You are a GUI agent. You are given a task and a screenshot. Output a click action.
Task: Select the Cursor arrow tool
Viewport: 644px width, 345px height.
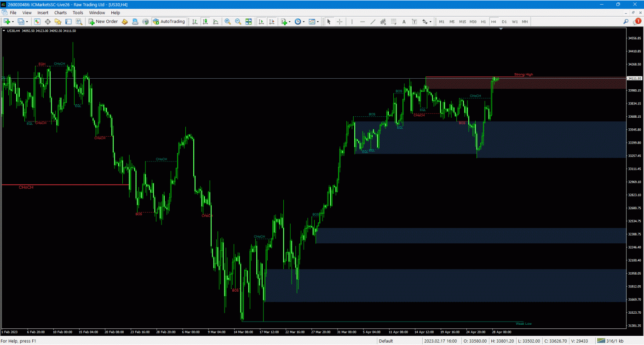click(329, 22)
